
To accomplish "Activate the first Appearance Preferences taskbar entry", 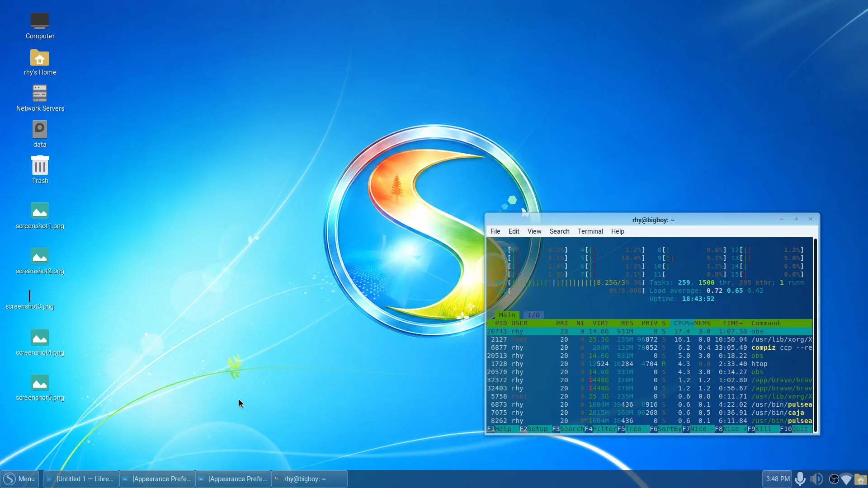I will coord(157,479).
